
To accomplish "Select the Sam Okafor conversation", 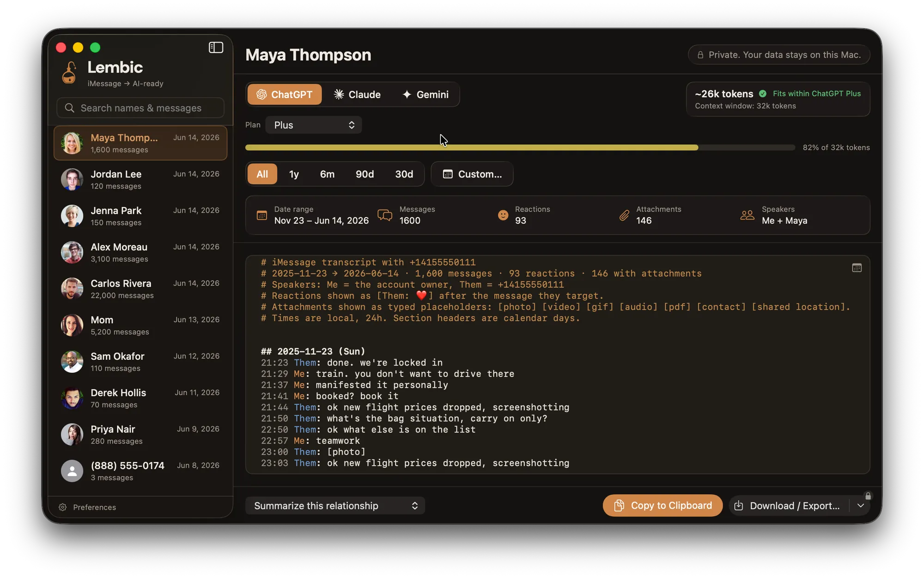I will (140, 362).
